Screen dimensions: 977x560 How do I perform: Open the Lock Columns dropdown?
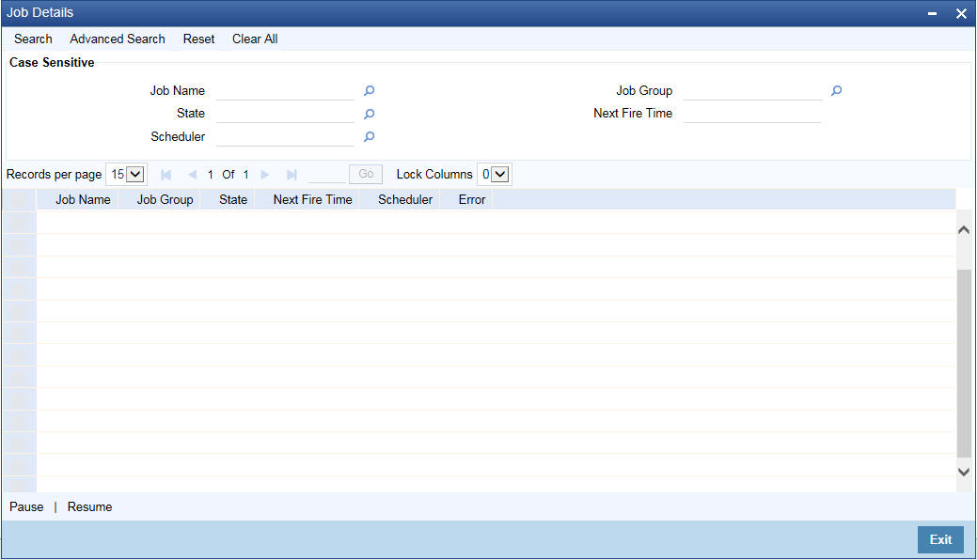point(494,175)
